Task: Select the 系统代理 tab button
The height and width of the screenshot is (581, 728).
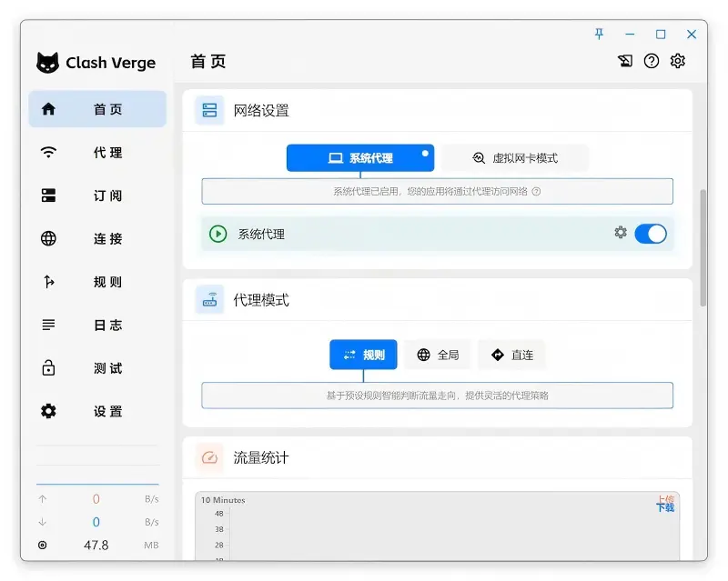Action: point(360,158)
